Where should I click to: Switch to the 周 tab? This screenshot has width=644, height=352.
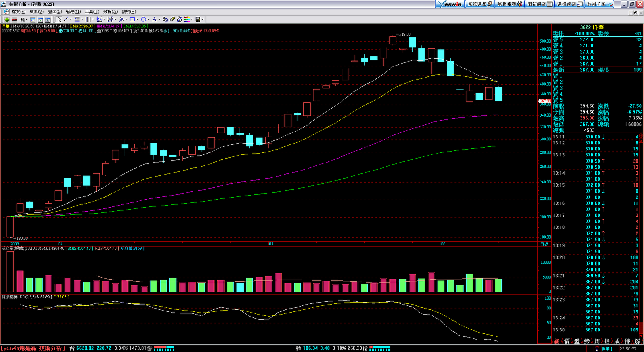597,341
